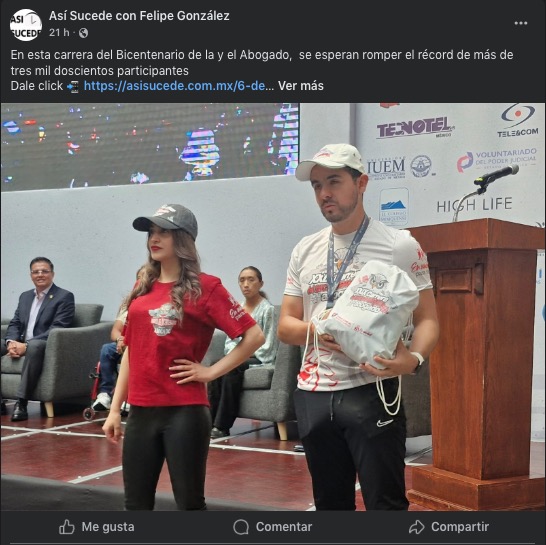Click the arrow Compartir icon

(416, 527)
